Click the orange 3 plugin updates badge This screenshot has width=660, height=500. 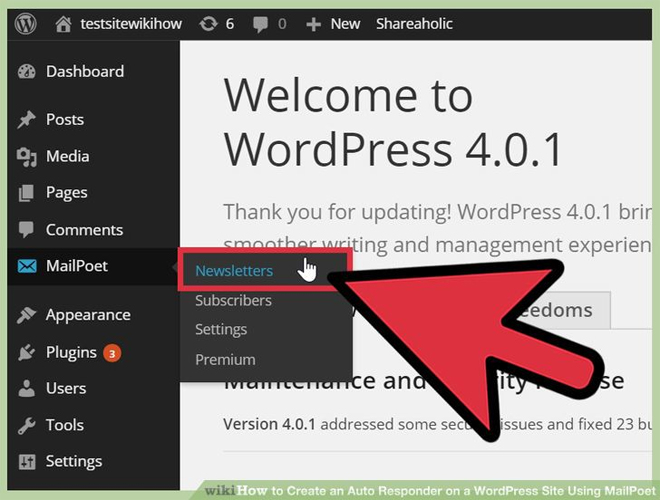click(x=112, y=354)
